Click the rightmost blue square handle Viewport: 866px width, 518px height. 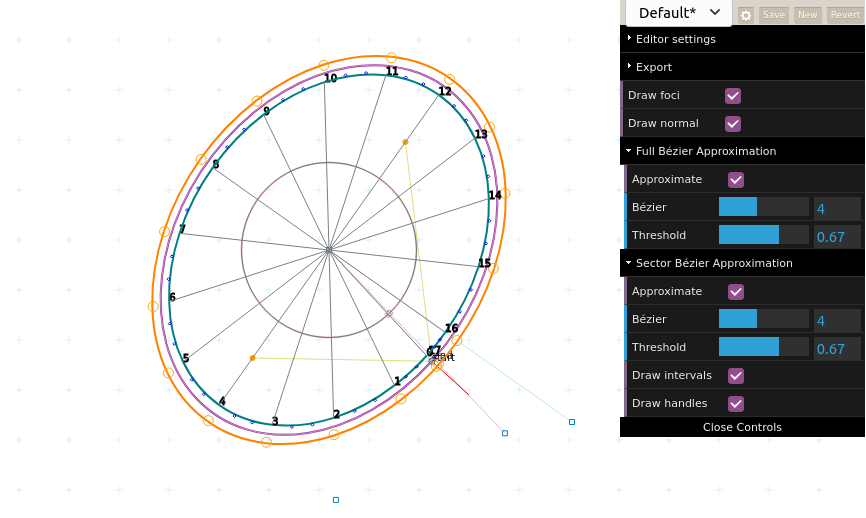[x=572, y=422]
